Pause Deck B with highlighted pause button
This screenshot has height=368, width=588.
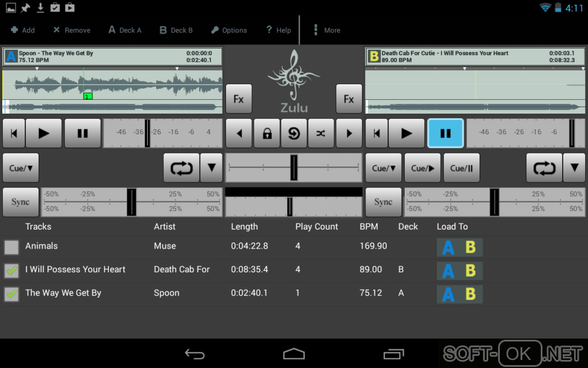click(x=446, y=133)
